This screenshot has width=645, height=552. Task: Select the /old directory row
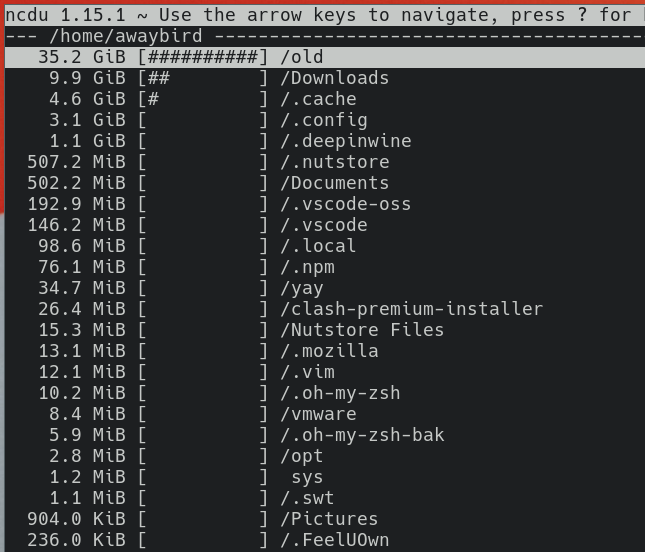(325, 57)
